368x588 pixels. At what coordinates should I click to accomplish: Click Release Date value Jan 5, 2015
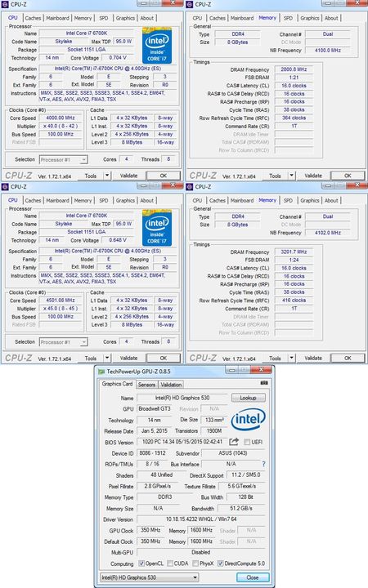pyautogui.click(x=155, y=431)
